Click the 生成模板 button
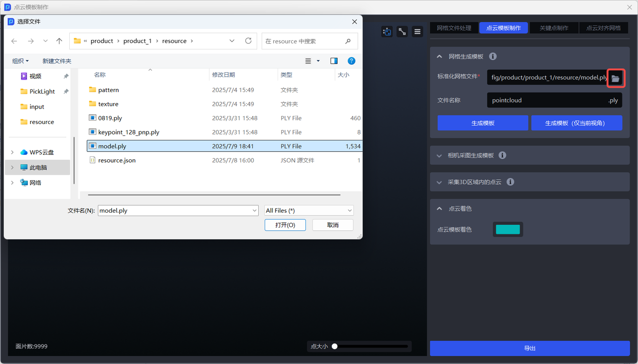Image resolution: width=638 pixels, height=364 pixels. point(482,123)
